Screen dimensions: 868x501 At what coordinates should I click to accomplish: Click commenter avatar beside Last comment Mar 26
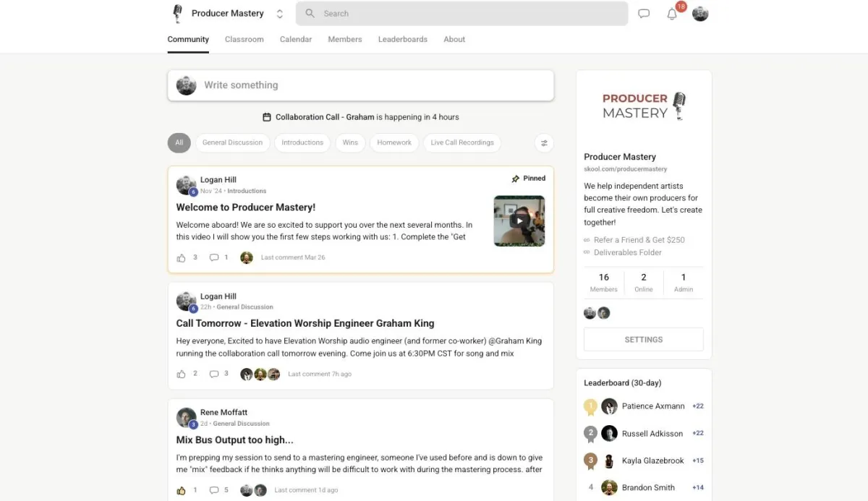point(247,257)
